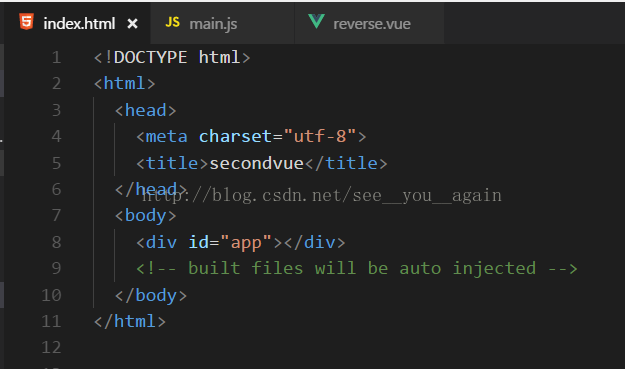The width and height of the screenshot is (625, 369).
Task: Click line number 12 in the gutter
Action: [x=51, y=347]
